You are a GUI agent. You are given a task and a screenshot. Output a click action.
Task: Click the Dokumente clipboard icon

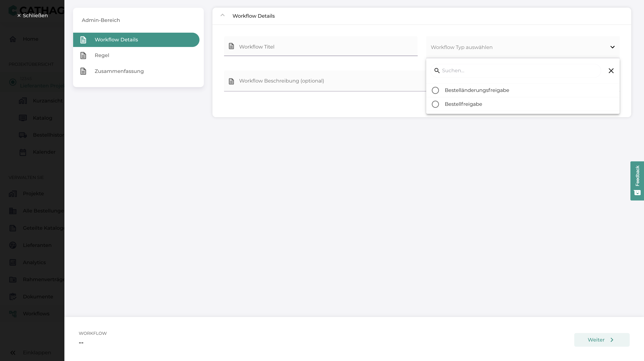[x=13, y=297]
